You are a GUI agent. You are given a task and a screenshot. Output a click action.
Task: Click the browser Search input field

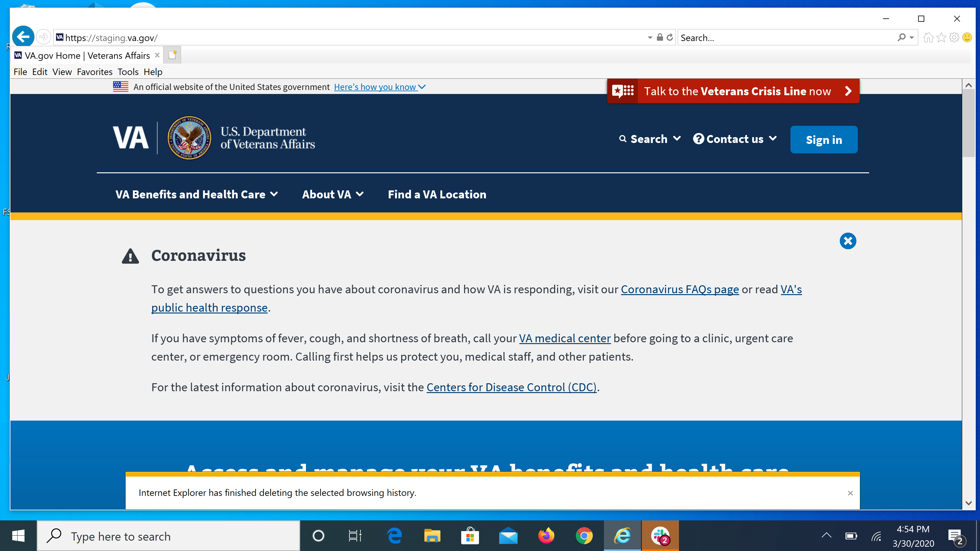pos(787,38)
